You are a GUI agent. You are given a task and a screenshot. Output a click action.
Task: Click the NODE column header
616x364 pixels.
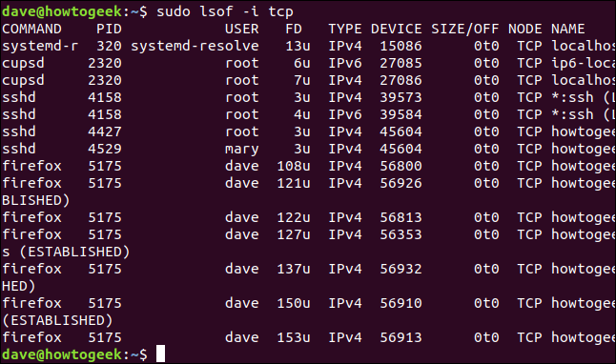(525, 29)
